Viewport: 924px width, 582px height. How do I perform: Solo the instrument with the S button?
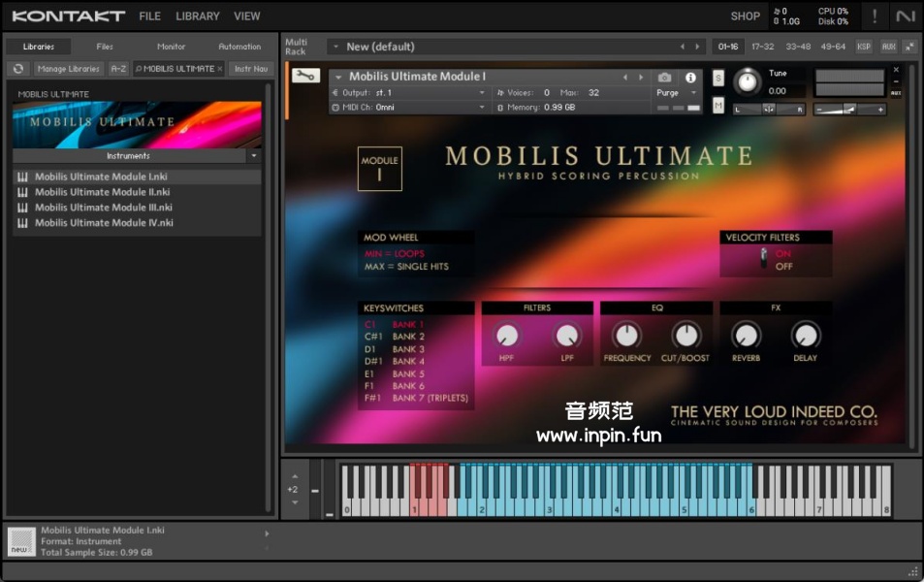coord(718,78)
